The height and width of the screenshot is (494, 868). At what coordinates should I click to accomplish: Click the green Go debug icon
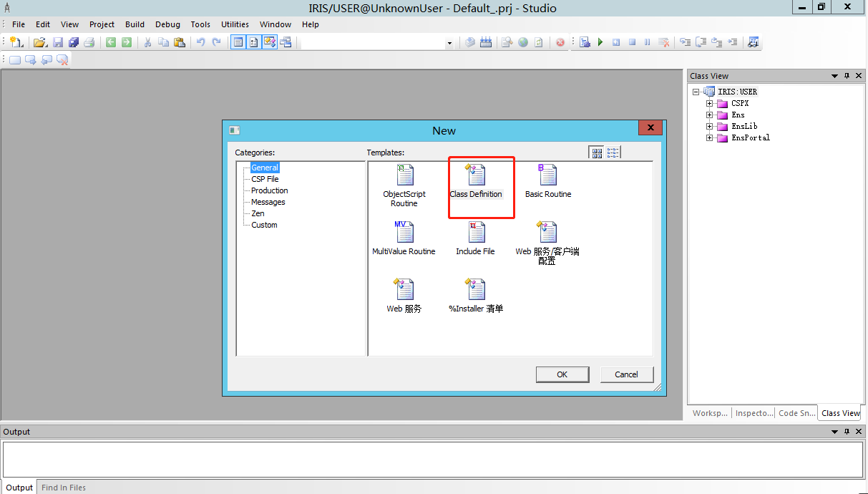[600, 42]
